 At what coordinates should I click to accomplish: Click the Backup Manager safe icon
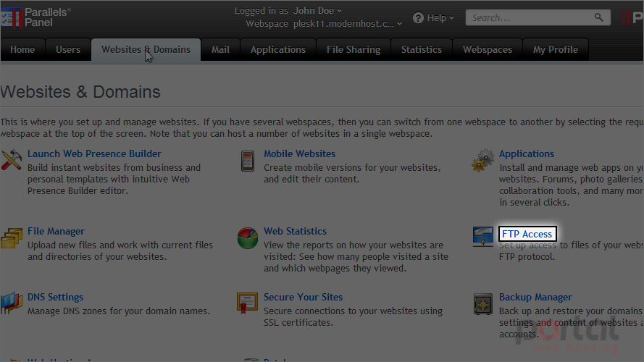pyautogui.click(x=482, y=304)
